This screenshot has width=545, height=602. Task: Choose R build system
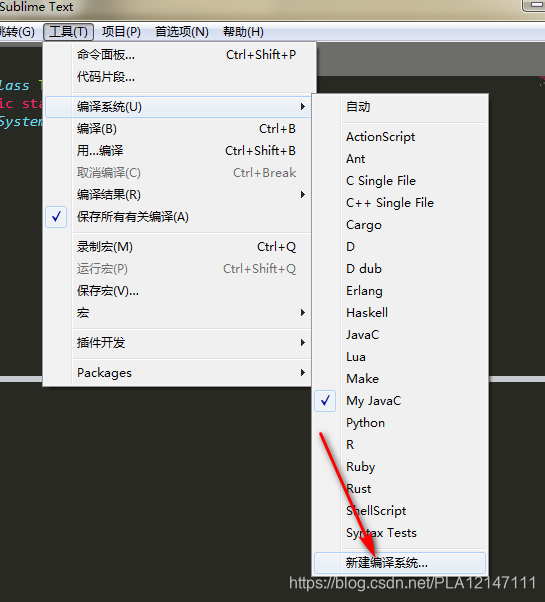pos(400,445)
